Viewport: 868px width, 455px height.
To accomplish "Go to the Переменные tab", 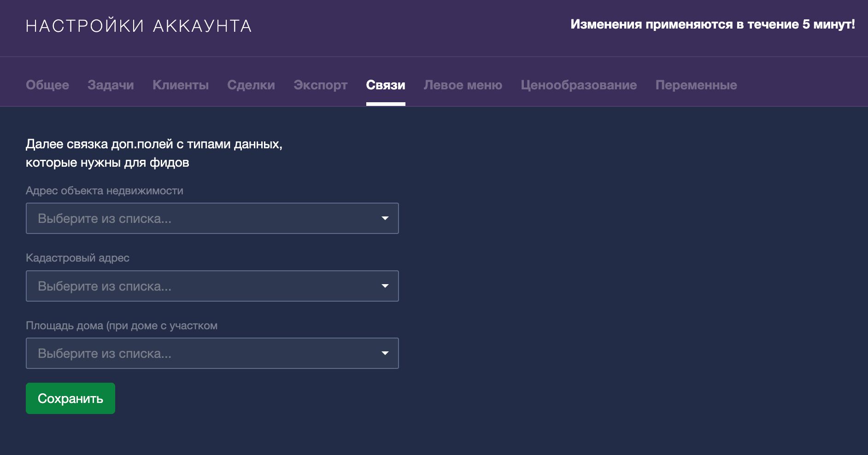I will click(x=696, y=85).
